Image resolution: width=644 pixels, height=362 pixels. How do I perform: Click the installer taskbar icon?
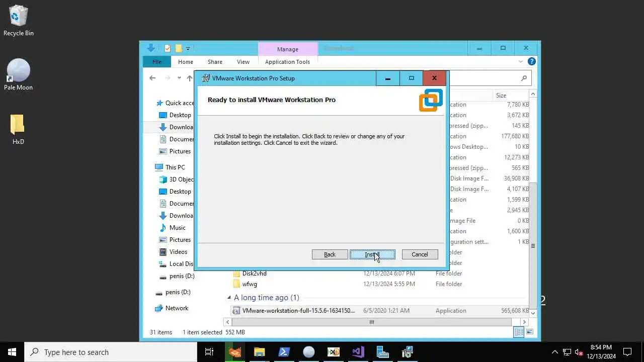[x=408, y=352]
